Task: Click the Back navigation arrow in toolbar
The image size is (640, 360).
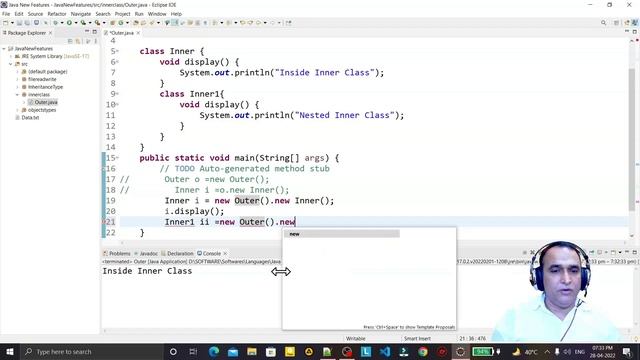Action: pyautogui.click(x=258, y=23)
